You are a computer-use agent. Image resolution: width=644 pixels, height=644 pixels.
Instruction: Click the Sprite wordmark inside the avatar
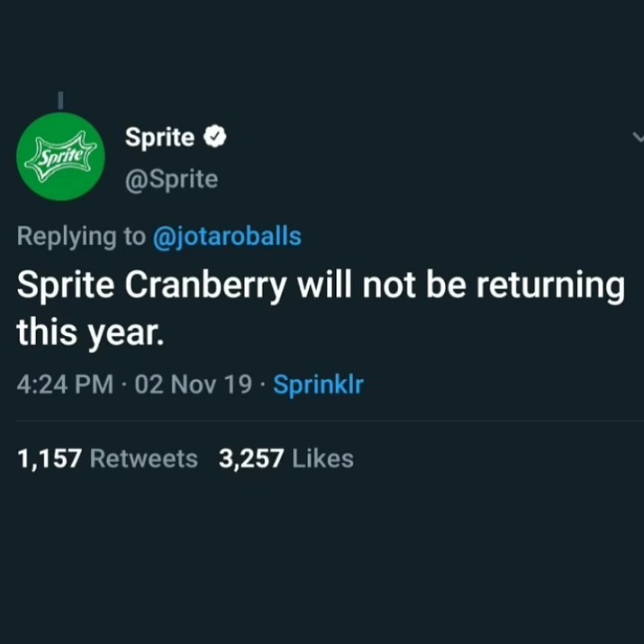point(60,156)
